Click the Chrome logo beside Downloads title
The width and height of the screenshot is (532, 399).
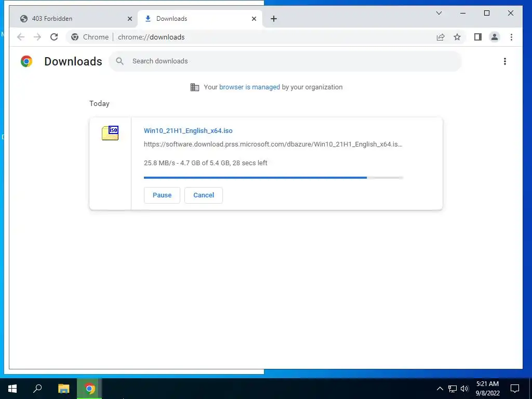pos(26,61)
